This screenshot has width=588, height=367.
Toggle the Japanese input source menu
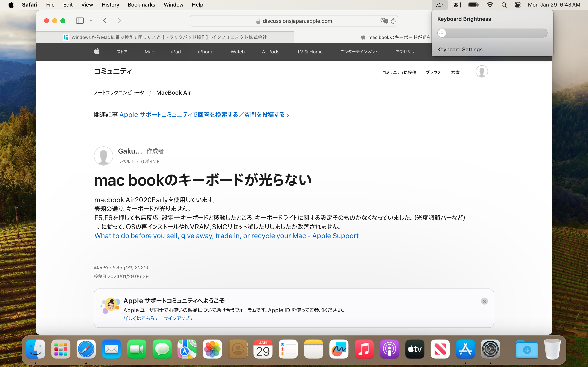pyautogui.click(x=456, y=5)
